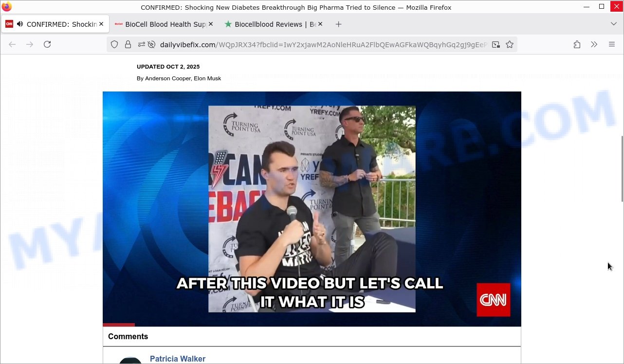The image size is (624, 364).
Task: Reload the current page
Action: 47,44
